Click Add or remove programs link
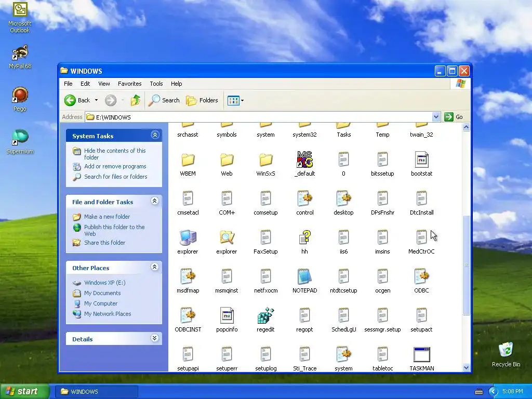 pyautogui.click(x=115, y=166)
